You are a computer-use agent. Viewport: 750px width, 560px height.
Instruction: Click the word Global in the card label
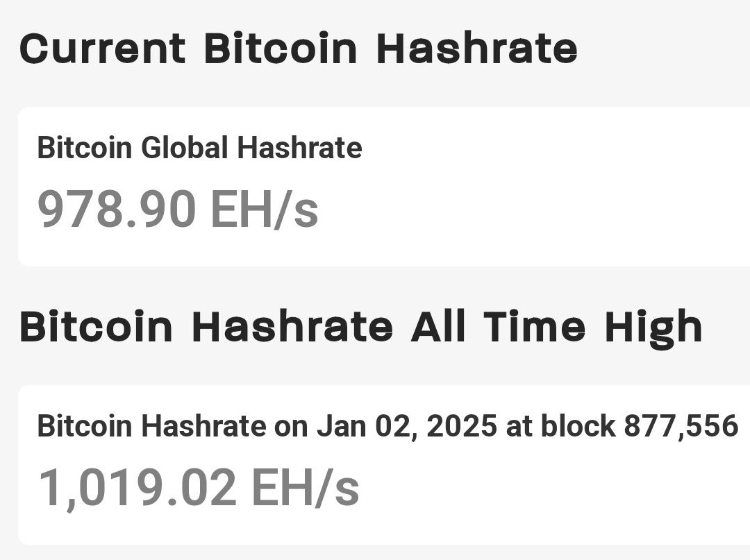[x=184, y=148]
